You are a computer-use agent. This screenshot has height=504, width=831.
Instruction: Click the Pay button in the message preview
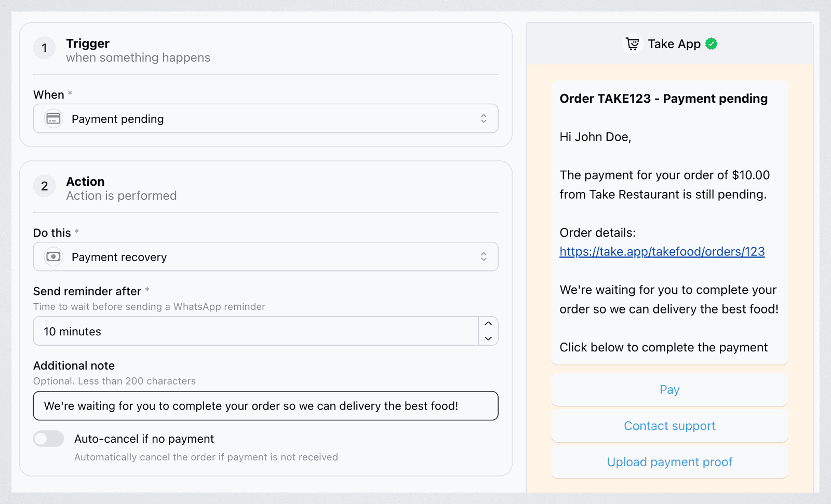pos(669,390)
